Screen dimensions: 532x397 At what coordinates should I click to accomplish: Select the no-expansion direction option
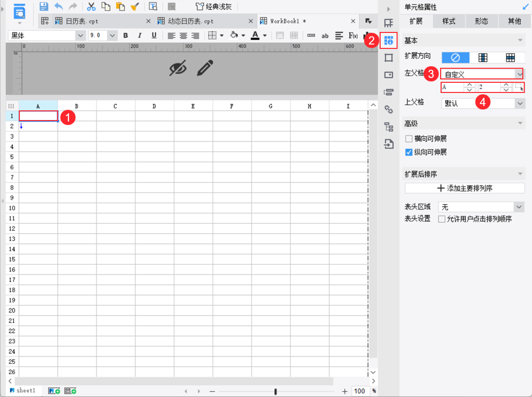pos(455,58)
